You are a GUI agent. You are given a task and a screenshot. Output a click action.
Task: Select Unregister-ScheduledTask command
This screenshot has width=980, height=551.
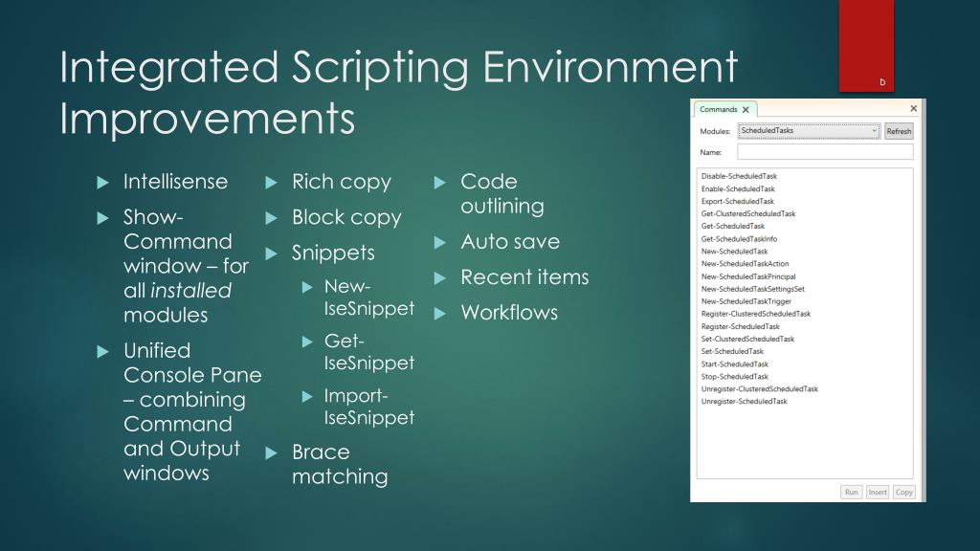[744, 401]
